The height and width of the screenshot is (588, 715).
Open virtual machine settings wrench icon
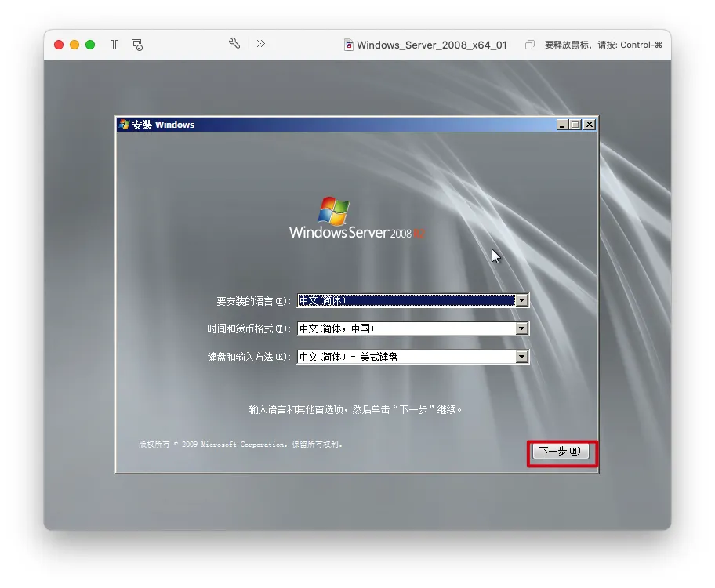234,43
